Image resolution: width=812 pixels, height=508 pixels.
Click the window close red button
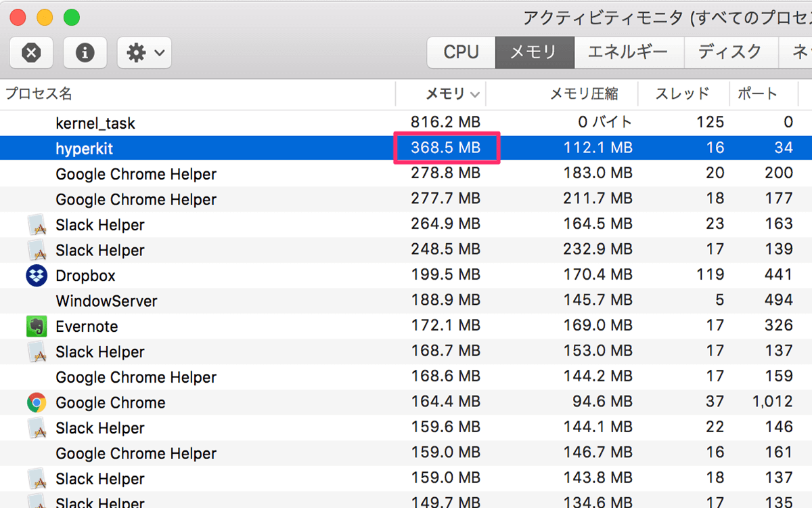pyautogui.click(x=18, y=18)
